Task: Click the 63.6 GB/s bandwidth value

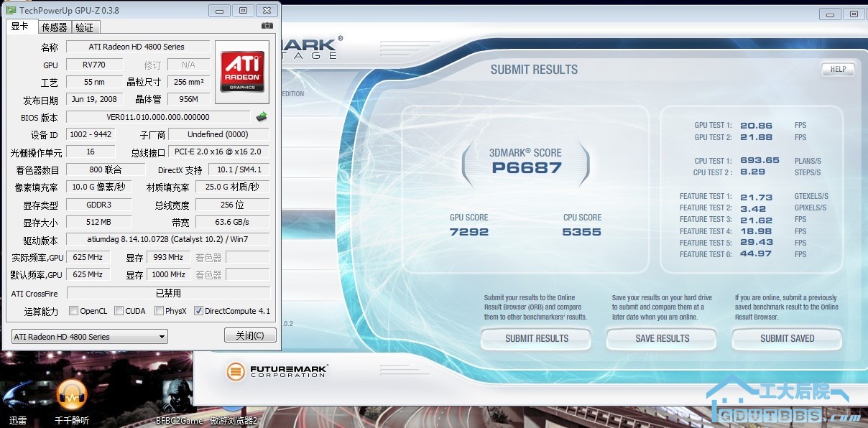Action: [232, 222]
